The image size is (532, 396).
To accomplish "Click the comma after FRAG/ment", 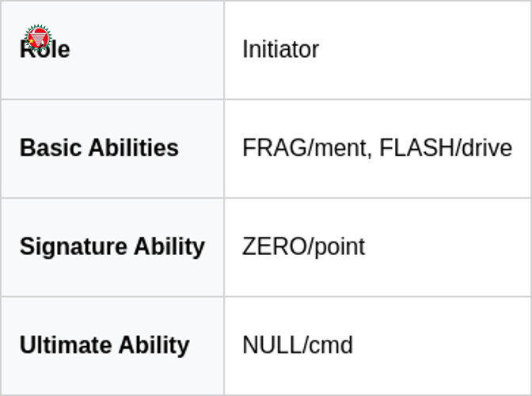I will click(370, 153).
